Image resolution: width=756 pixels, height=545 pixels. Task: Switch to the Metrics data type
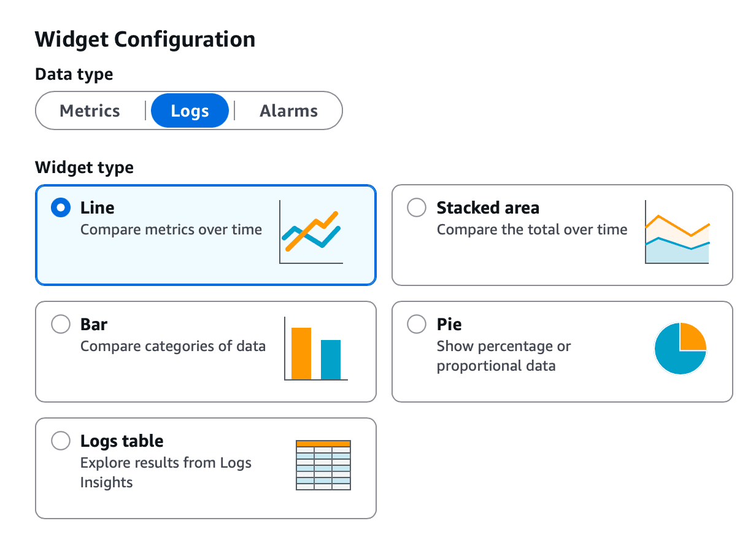click(90, 110)
